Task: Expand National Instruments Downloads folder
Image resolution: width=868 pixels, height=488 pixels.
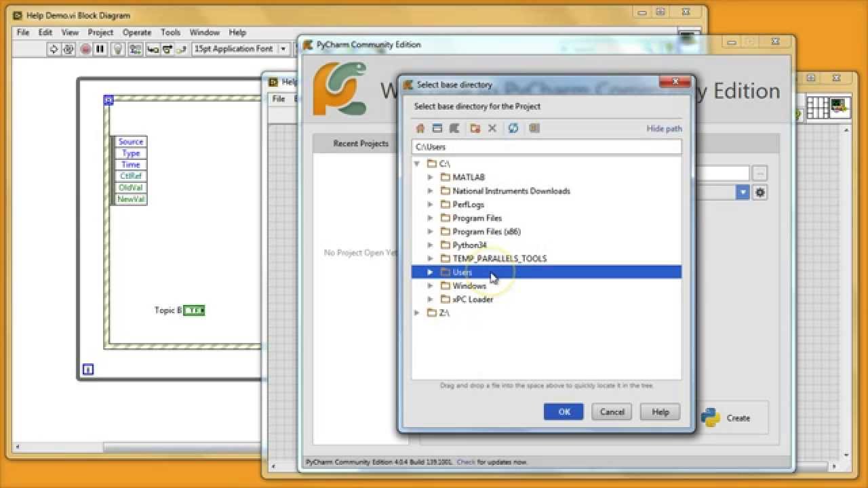Action: (x=430, y=190)
